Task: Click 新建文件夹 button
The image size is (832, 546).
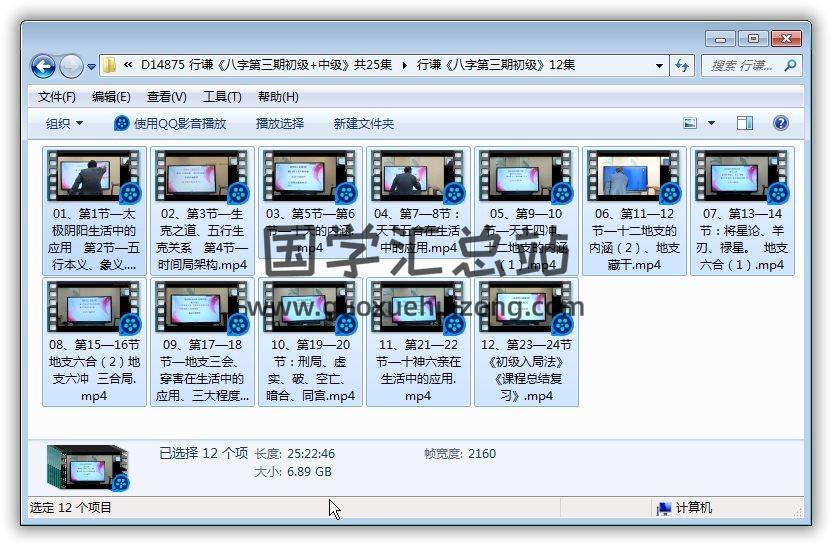Action: coord(363,124)
